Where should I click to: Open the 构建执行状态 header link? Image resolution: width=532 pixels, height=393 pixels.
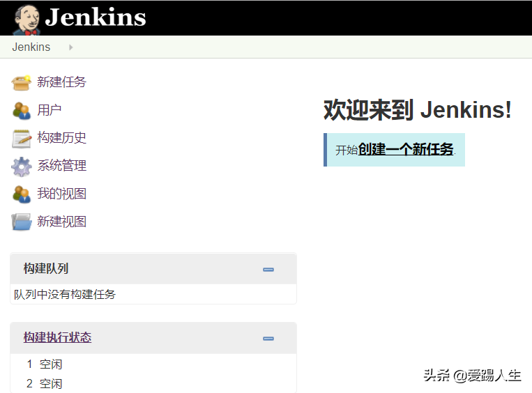point(57,337)
